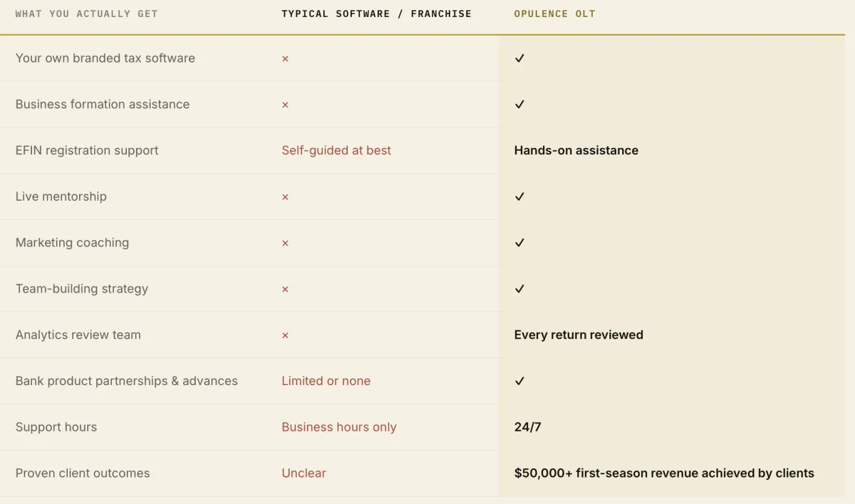Click the red X in the Marketing coaching row
Viewport: 855px width, 504px height.
tap(285, 243)
